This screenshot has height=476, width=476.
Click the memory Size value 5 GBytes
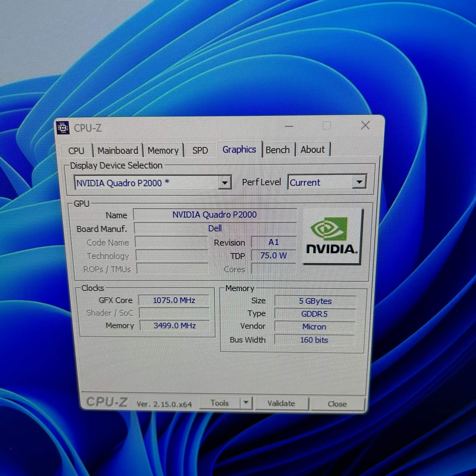coord(315,301)
